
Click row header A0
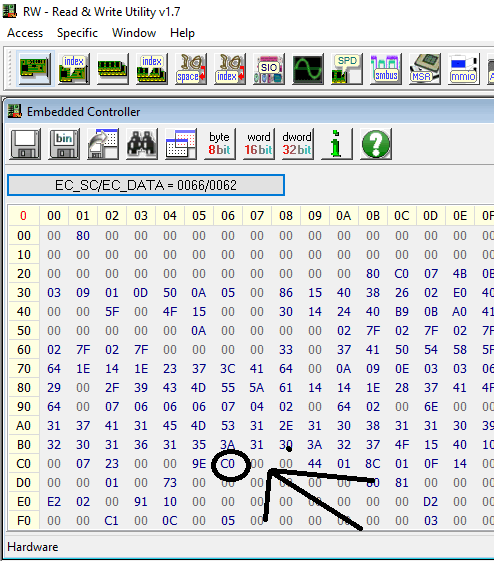pos(24,426)
